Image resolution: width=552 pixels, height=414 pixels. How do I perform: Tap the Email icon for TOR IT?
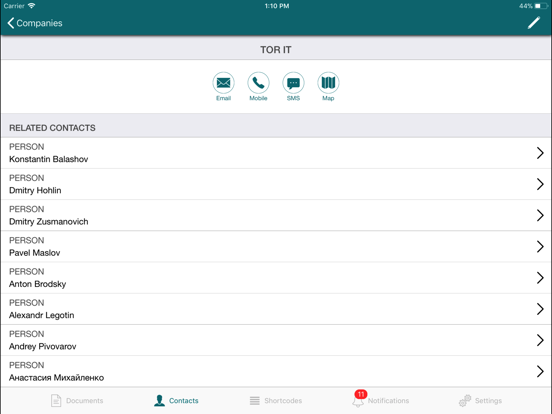point(223,83)
